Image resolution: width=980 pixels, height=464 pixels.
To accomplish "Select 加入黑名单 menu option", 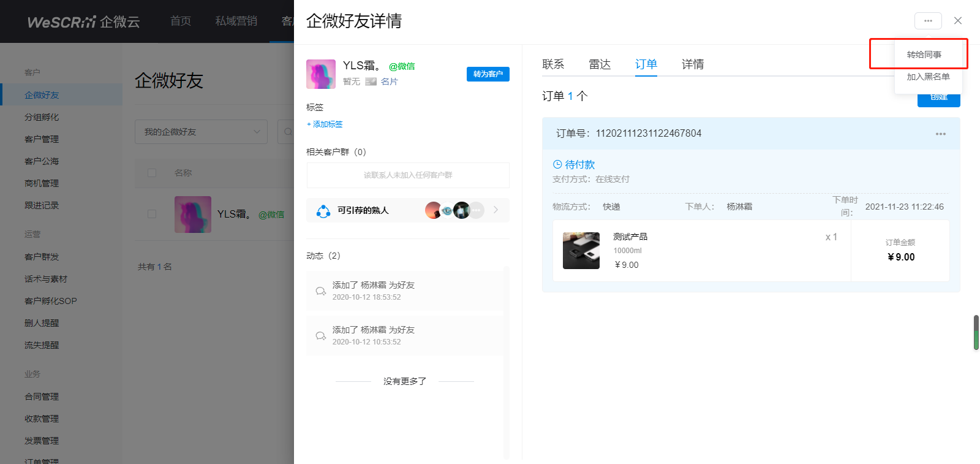I will (928, 77).
